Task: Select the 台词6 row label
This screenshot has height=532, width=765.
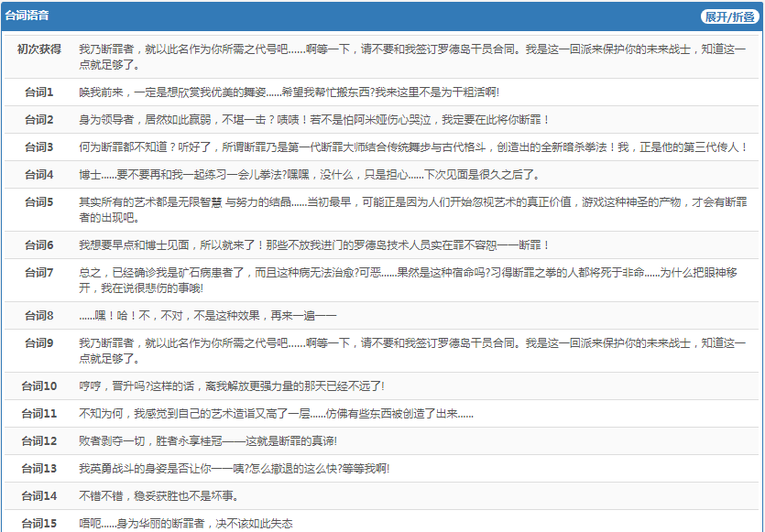Action: coord(39,245)
